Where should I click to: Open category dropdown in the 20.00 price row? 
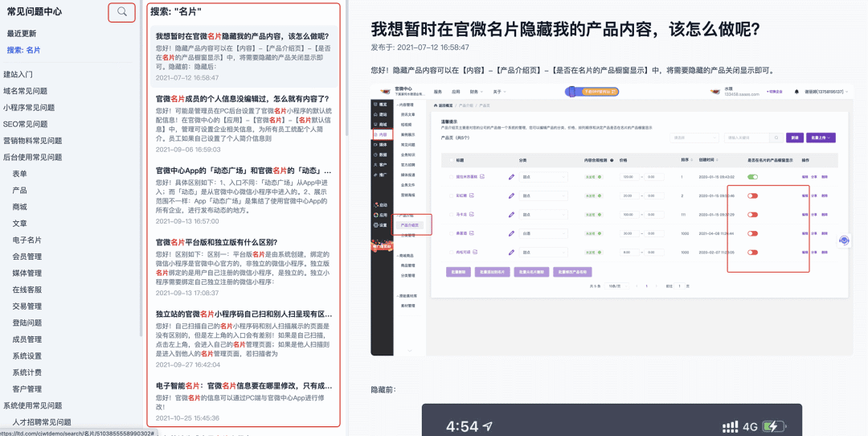click(543, 195)
